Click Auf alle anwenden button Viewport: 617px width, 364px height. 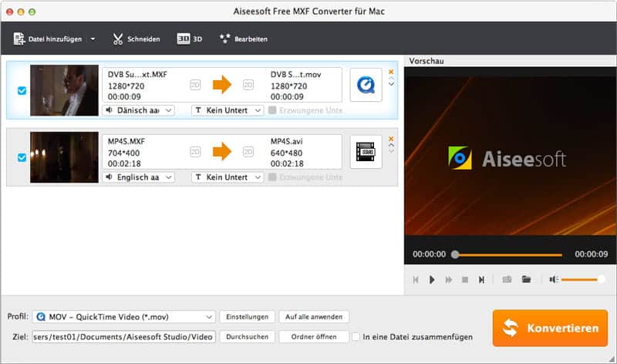pyautogui.click(x=314, y=317)
